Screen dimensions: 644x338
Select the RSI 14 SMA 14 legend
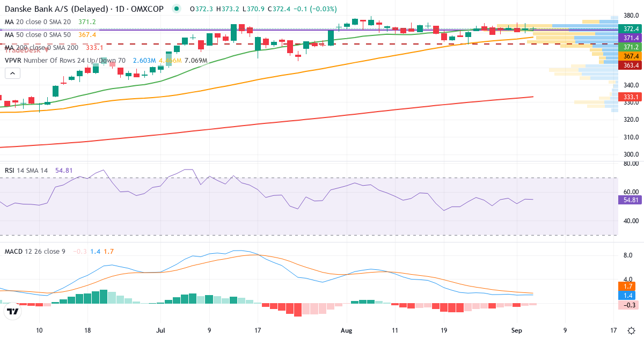pos(26,171)
